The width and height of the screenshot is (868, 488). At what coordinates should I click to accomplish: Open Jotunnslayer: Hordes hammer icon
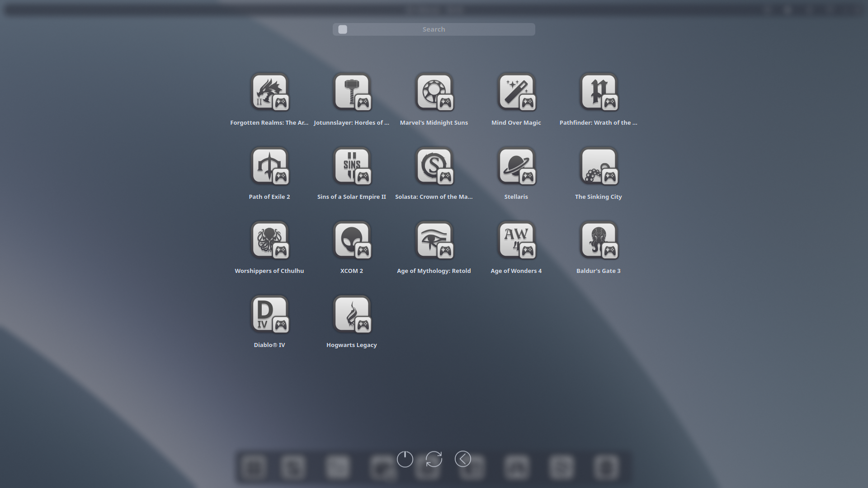click(x=352, y=92)
